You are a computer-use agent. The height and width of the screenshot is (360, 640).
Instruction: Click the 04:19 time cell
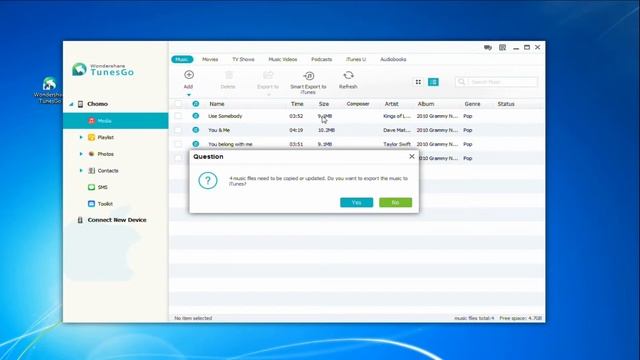click(x=296, y=130)
